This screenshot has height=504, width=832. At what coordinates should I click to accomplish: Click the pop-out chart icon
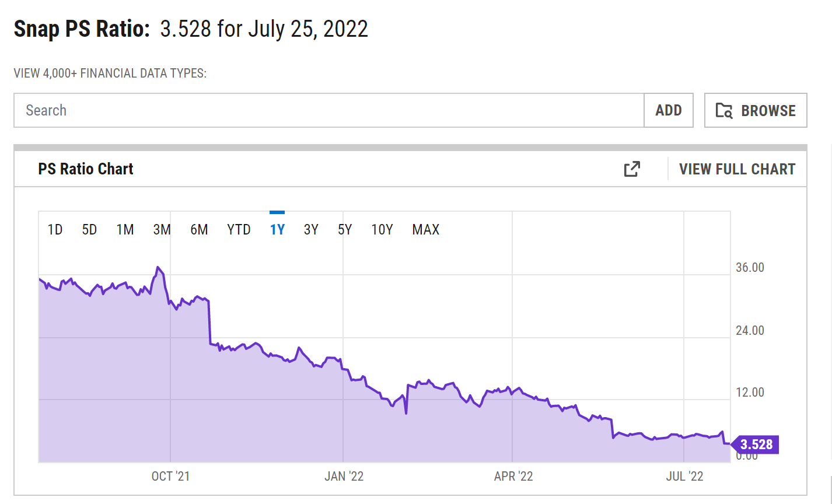click(x=632, y=169)
